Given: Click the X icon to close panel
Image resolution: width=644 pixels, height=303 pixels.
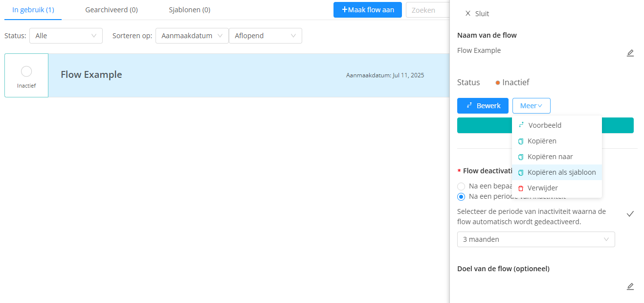Looking at the screenshot, I should (x=468, y=14).
